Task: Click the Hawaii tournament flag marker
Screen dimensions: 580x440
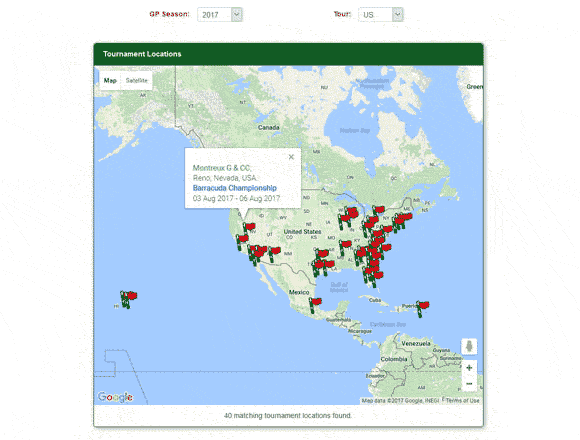Action: tap(128, 299)
